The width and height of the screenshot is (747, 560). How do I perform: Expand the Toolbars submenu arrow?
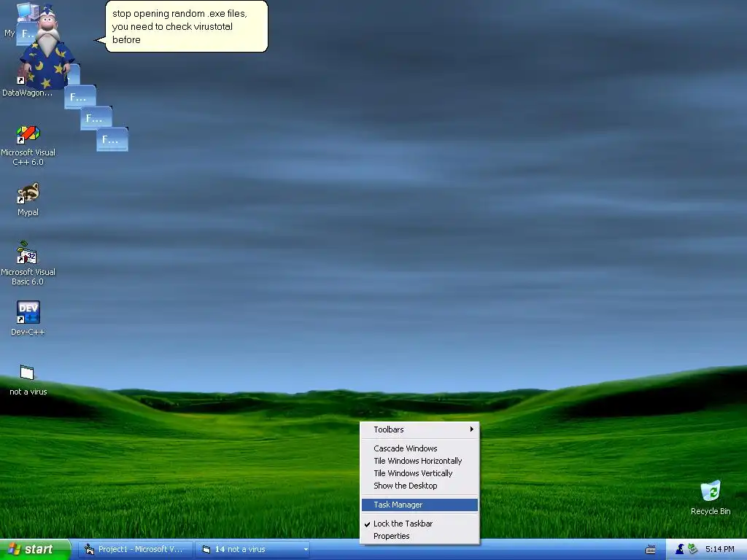pyautogui.click(x=471, y=429)
